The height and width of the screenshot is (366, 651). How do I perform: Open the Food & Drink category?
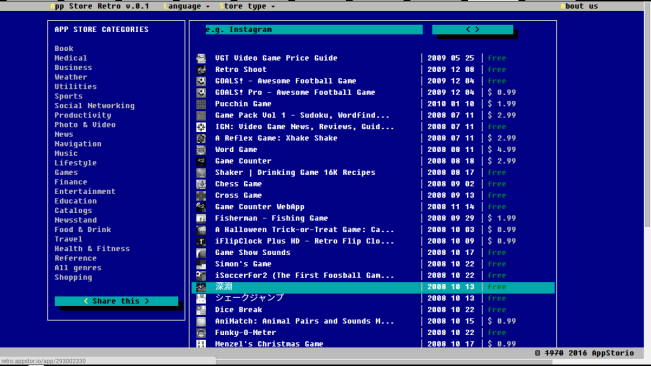click(x=83, y=230)
